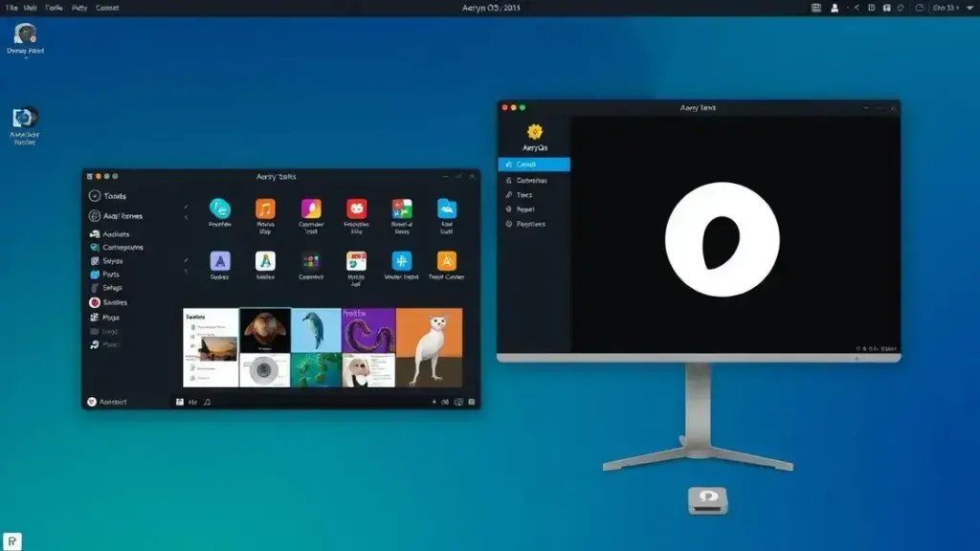Open the red circle sidebar entry
The height and width of the screenshot is (551, 980).
108,302
